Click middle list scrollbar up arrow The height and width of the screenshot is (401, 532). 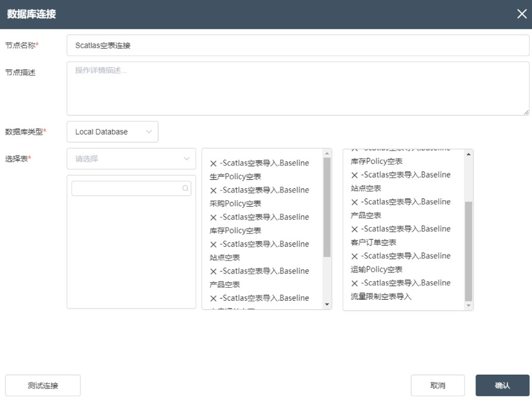pos(327,154)
